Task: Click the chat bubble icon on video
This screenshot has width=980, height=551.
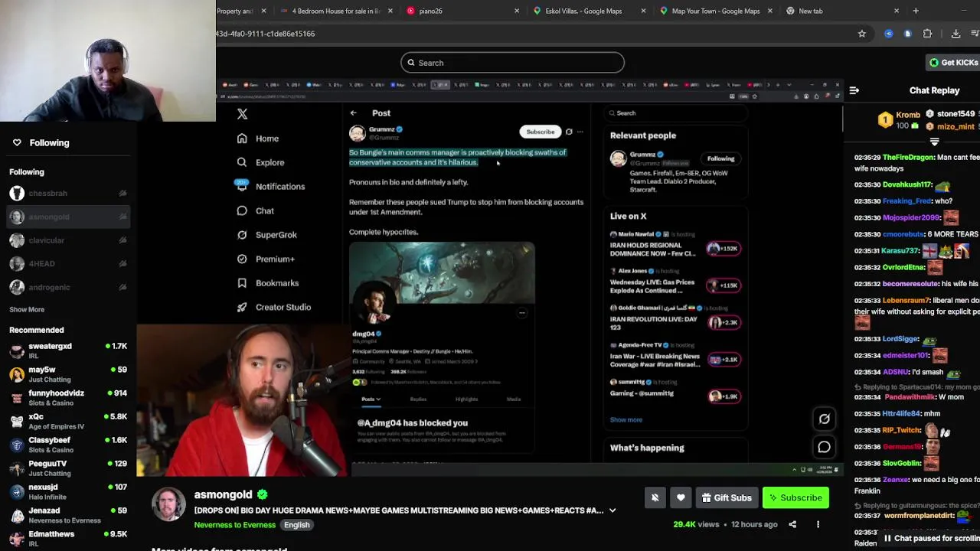Action: point(824,447)
